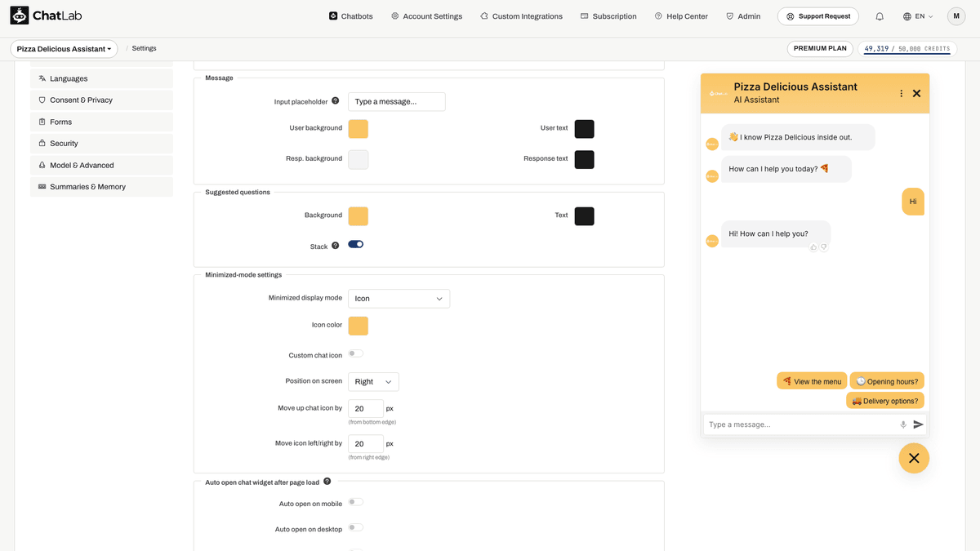
Task: Click Support Request button
Action: pos(819,16)
